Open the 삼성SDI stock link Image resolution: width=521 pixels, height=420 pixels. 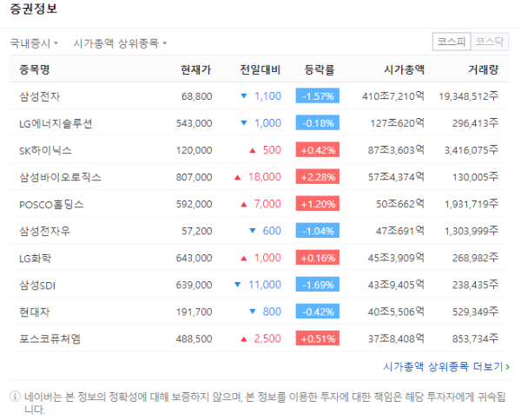[x=37, y=285]
